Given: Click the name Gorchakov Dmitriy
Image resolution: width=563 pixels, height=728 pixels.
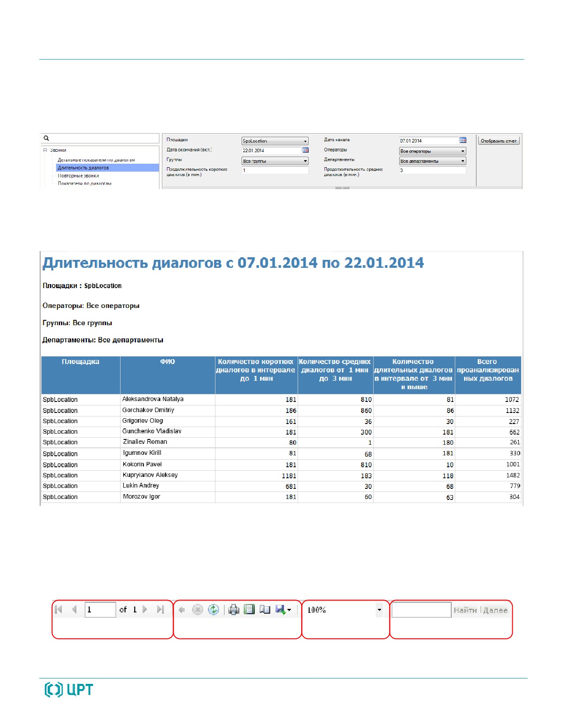Looking at the screenshot, I should (x=148, y=410).
